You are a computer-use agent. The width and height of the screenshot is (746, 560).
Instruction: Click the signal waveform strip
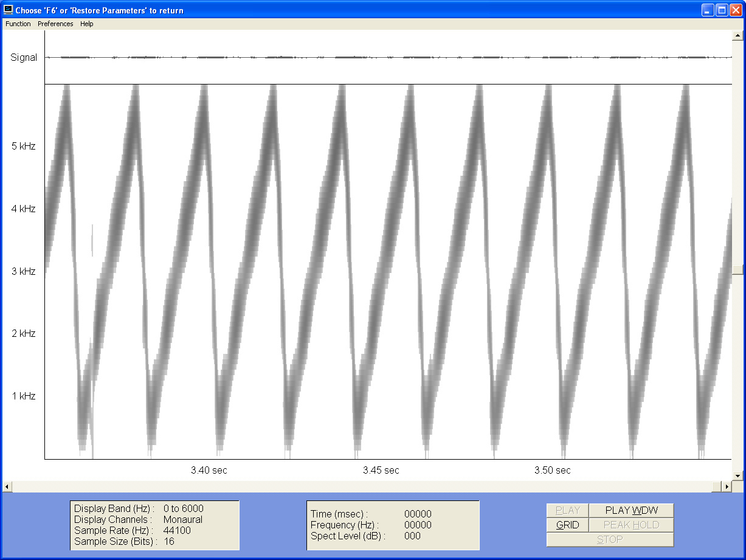388,57
